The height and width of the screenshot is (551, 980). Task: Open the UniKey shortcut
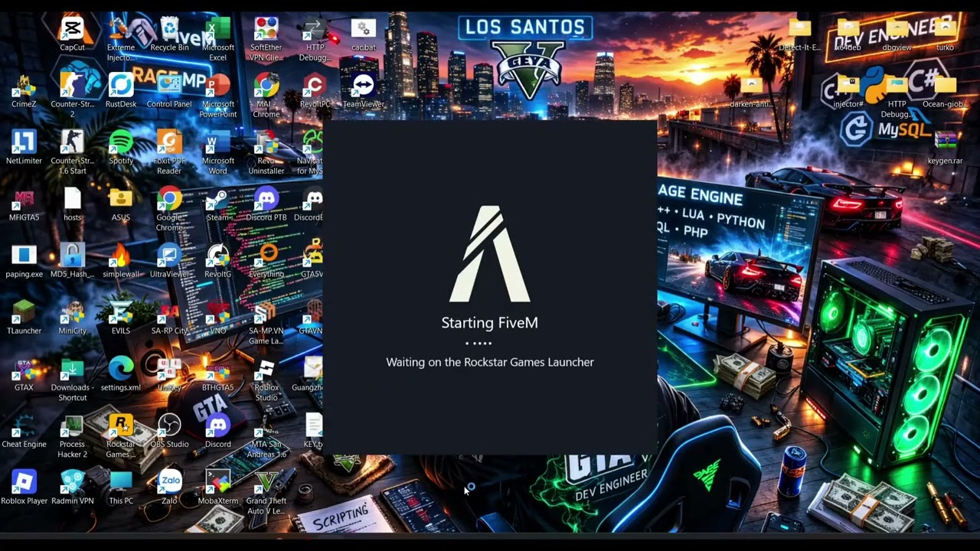[x=169, y=370]
